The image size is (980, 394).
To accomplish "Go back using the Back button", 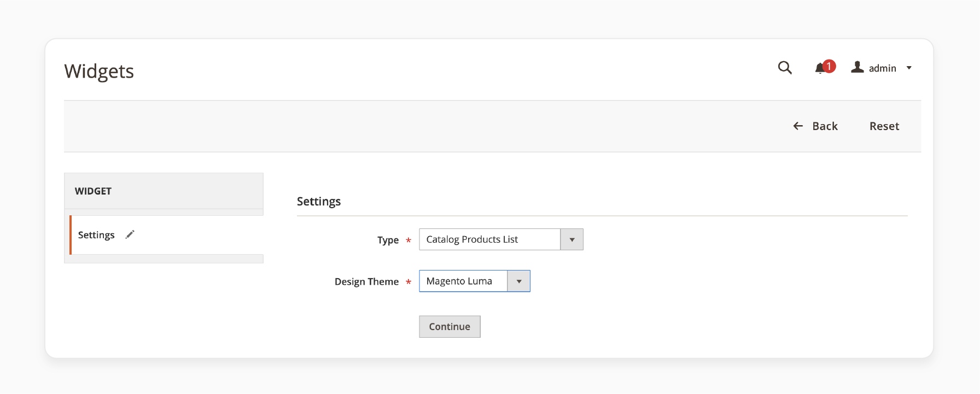I will [x=815, y=126].
